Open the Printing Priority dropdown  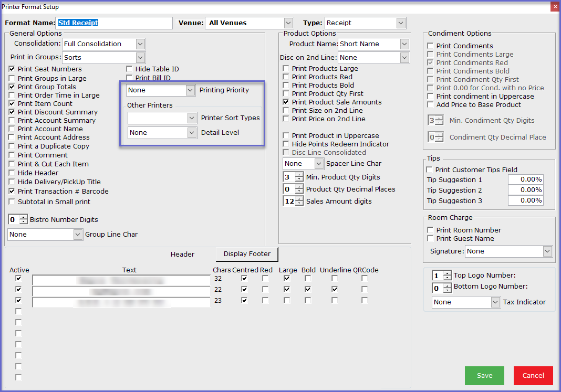(161, 90)
